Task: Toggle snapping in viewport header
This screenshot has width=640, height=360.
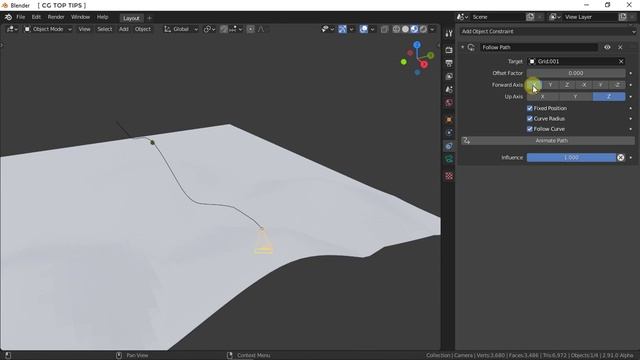Action: [x=224, y=29]
